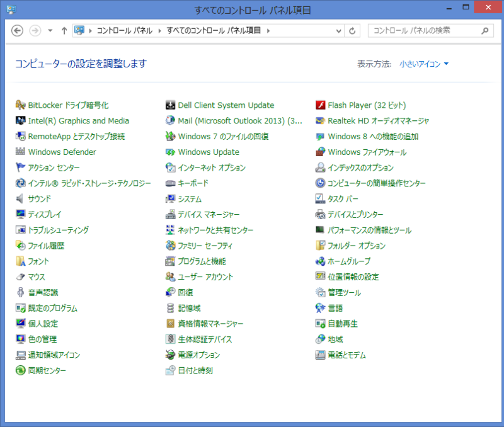Open Mail (Microsoft Outlook 2013) link
The image size is (504, 427).
(240, 121)
